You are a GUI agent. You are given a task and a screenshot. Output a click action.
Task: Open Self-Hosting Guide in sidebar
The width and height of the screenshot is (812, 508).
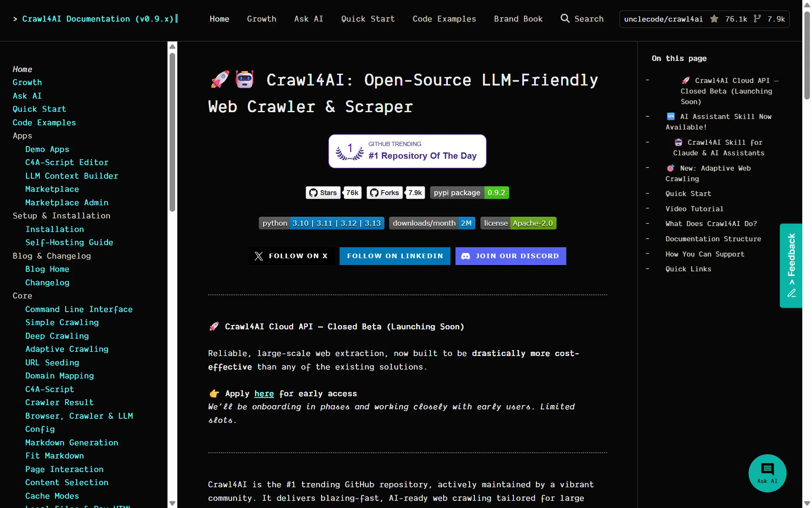[x=69, y=243]
